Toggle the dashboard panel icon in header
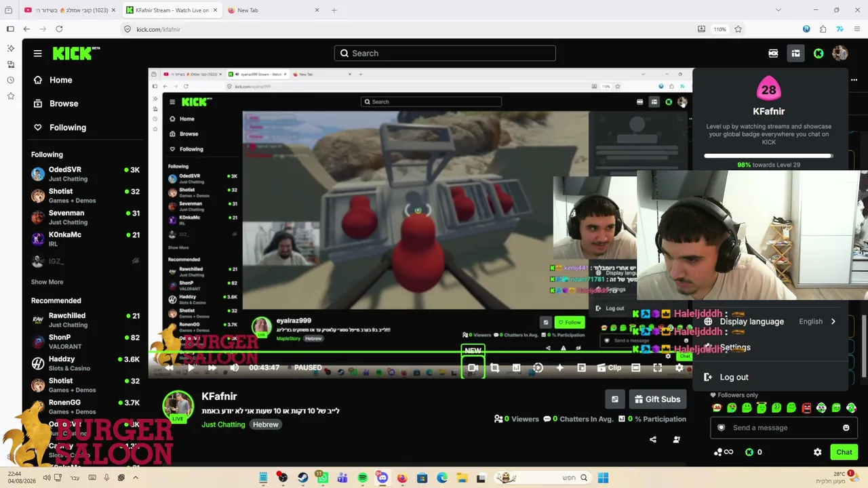The image size is (868, 488). click(795, 54)
